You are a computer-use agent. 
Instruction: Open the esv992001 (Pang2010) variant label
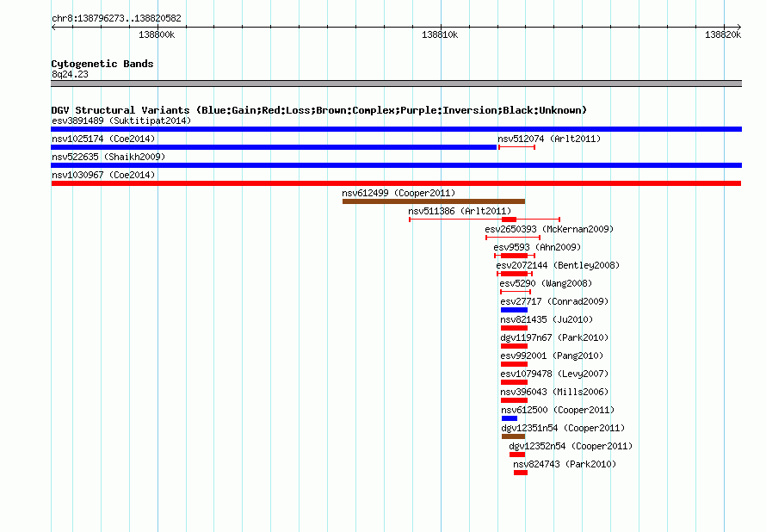[x=552, y=356]
